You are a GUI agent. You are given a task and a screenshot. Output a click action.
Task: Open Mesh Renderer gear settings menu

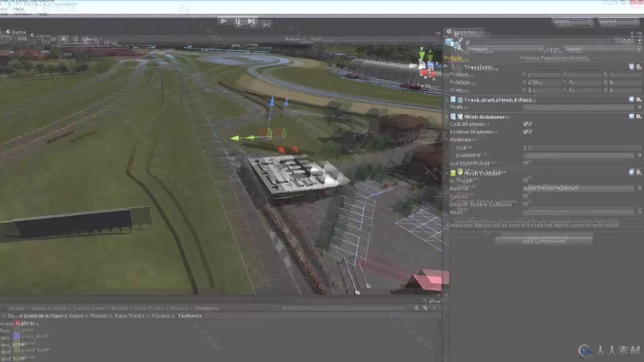[638, 116]
